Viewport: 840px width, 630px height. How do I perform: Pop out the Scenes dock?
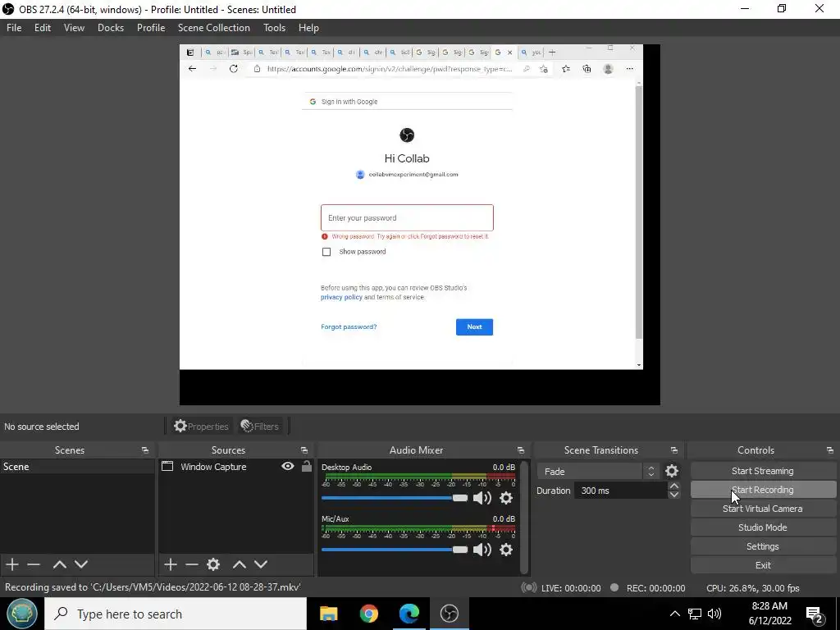pos(144,450)
